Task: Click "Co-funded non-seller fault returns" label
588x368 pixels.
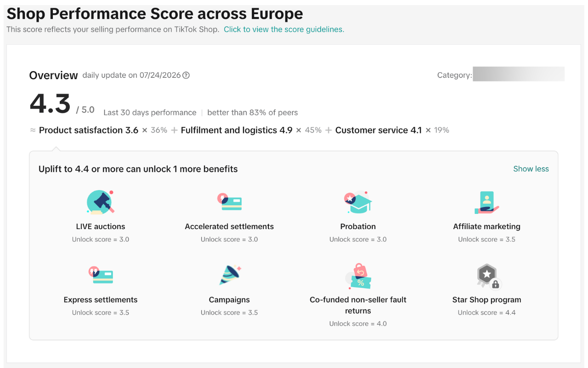Action: tap(358, 305)
